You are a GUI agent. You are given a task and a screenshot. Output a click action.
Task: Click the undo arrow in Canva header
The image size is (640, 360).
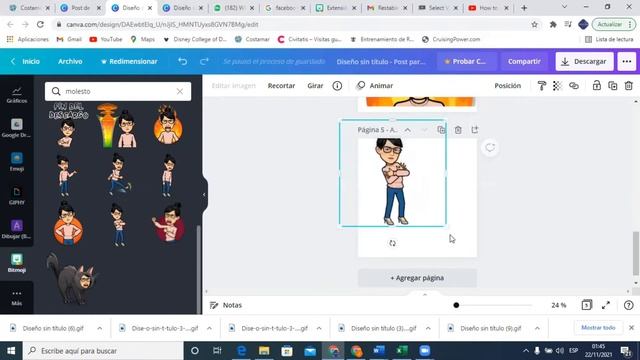pos(182,61)
